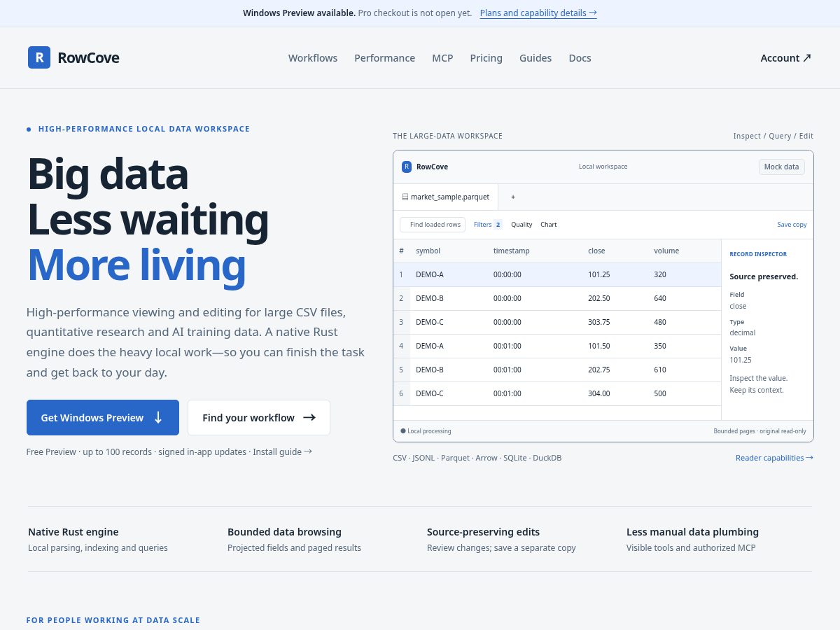Click the volume column header
Screen dimensions: 840x630
click(666, 251)
